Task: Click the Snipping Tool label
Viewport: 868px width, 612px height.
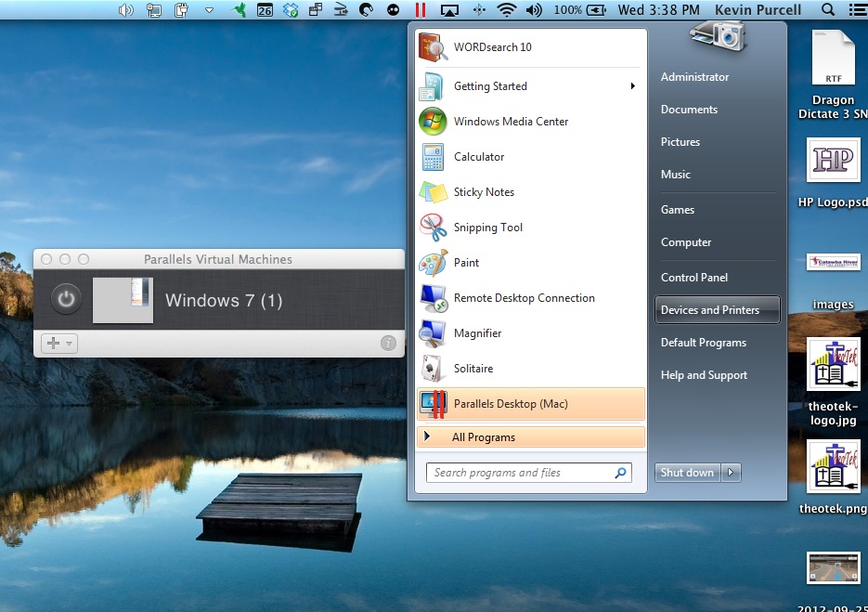Action: point(487,228)
